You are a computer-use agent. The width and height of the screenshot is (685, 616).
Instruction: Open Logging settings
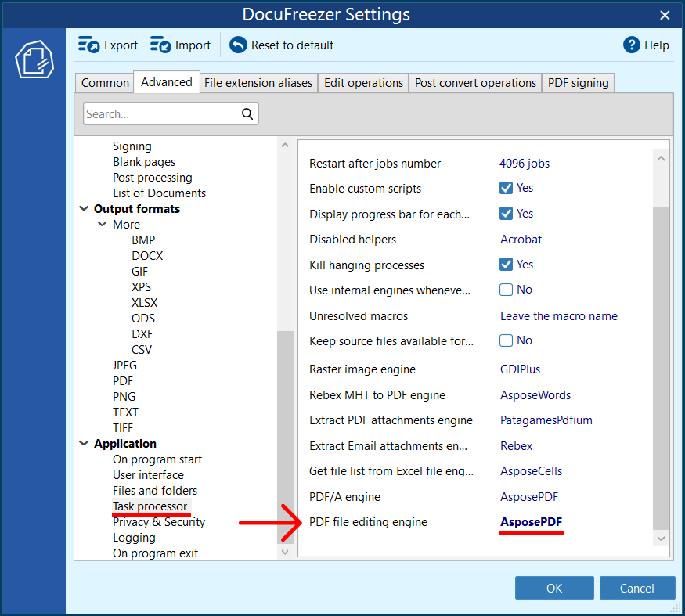coord(134,538)
